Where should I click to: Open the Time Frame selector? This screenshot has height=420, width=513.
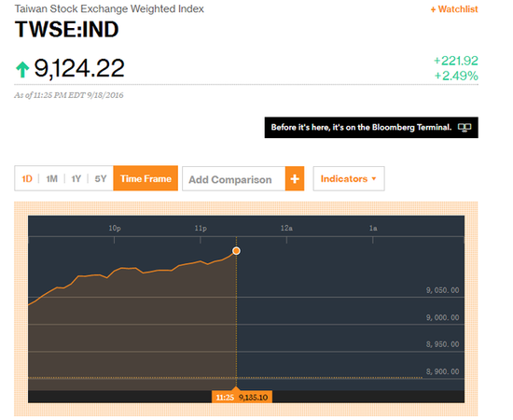(x=146, y=178)
